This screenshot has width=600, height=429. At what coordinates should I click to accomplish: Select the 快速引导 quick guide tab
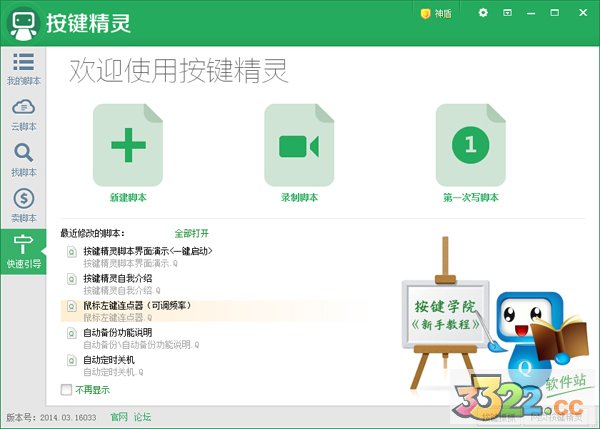point(23,251)
